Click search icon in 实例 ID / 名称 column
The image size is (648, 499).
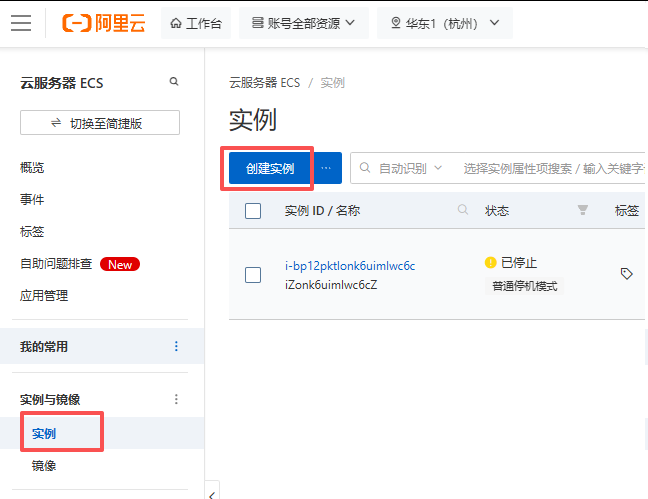pyautogui.click(x=463, y=210)
